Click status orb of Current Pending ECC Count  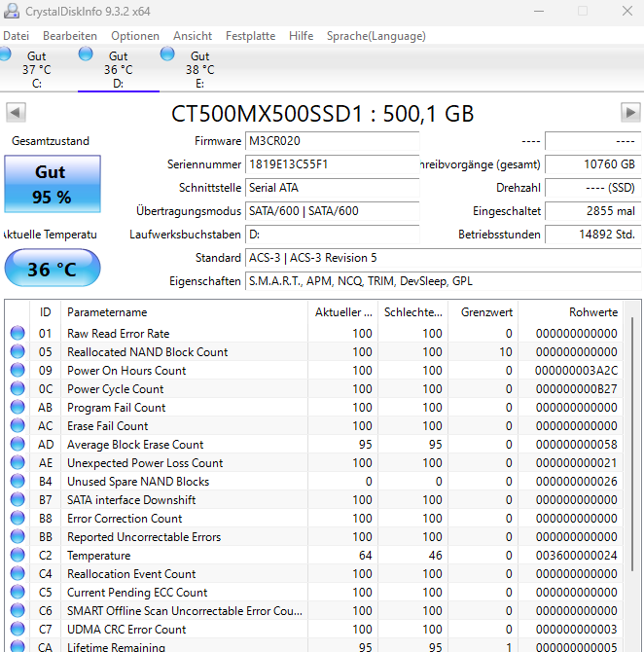click(x=18, y=592)
